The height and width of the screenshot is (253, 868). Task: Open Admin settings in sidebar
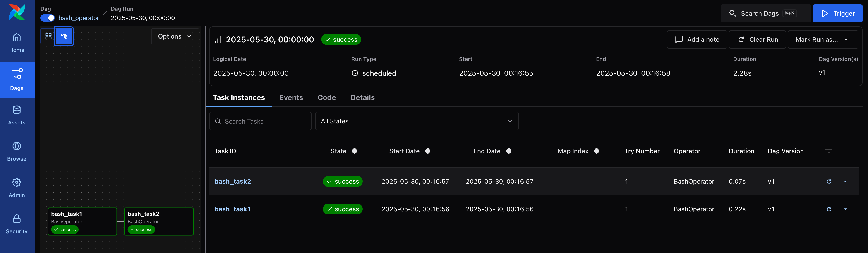[x=17, y=187]
